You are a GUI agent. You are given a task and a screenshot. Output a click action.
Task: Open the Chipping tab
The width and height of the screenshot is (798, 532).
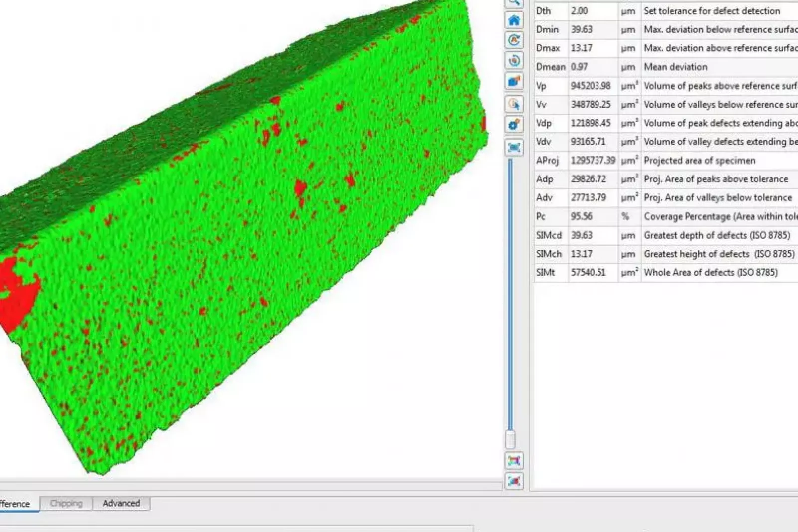click(x=66, y=503)
